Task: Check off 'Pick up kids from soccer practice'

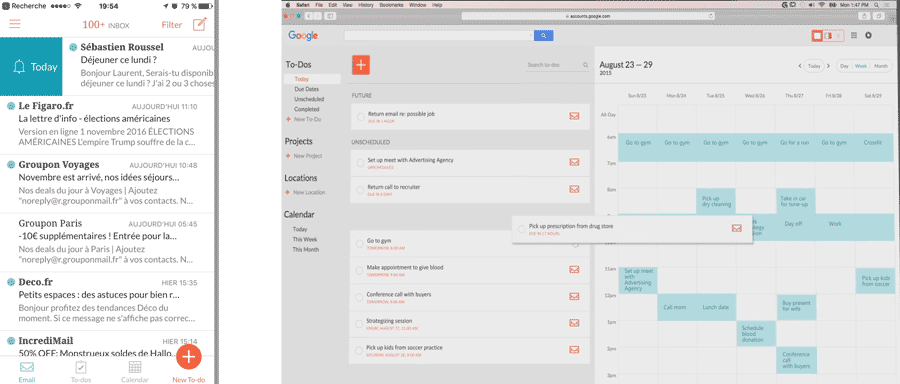Action: (360, 350)
